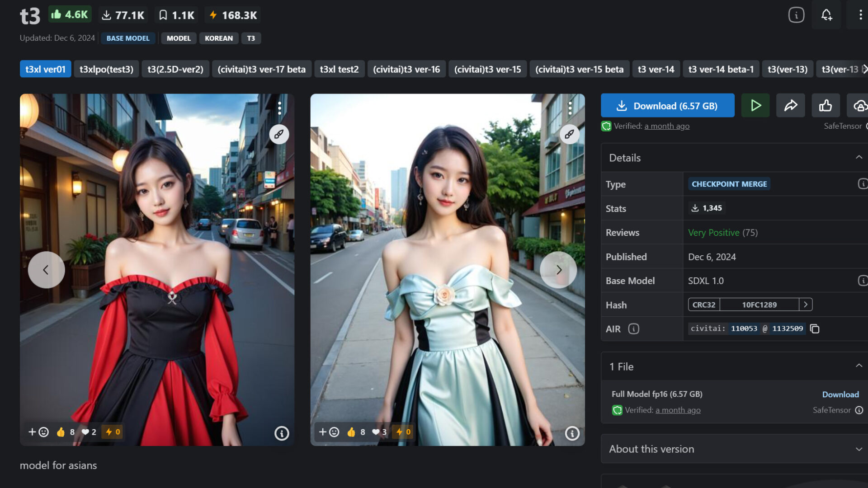Copy the AIR identifier with copy icon
Image resolution: width=868 pixels, height=488 pixels.
815,329
